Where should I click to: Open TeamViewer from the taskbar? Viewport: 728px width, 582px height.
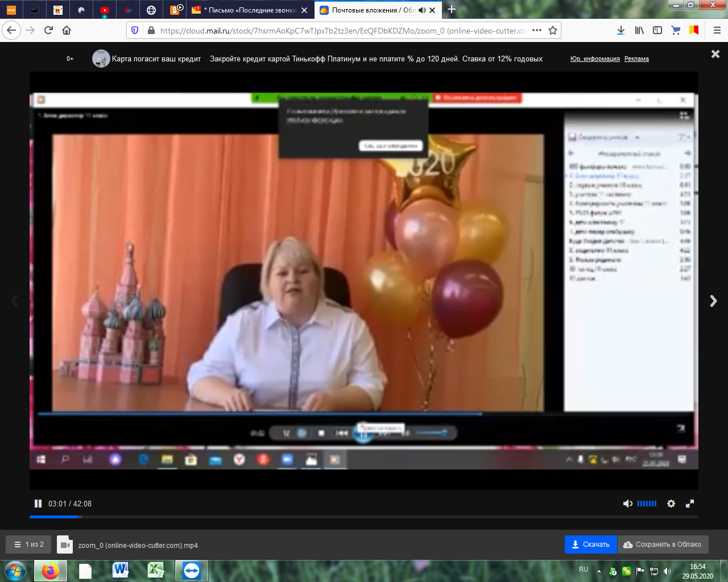192,570
